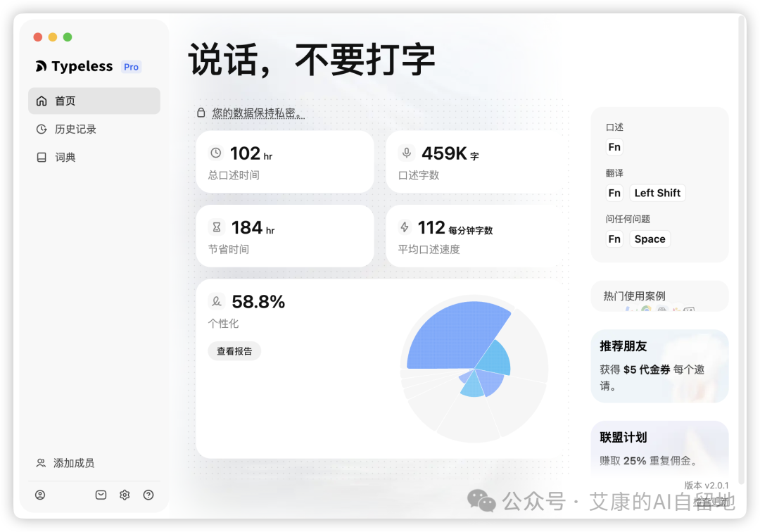Viewport: 760px width, 532px height.
Task: Click the 查看报告 view report button
Action: 234,350
